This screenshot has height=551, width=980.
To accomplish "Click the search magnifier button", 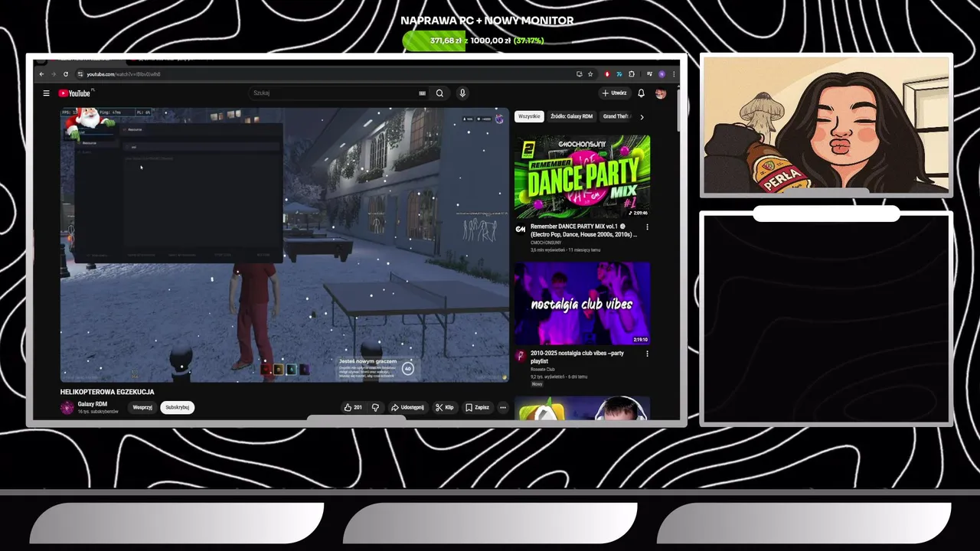I will pos(439,93).
